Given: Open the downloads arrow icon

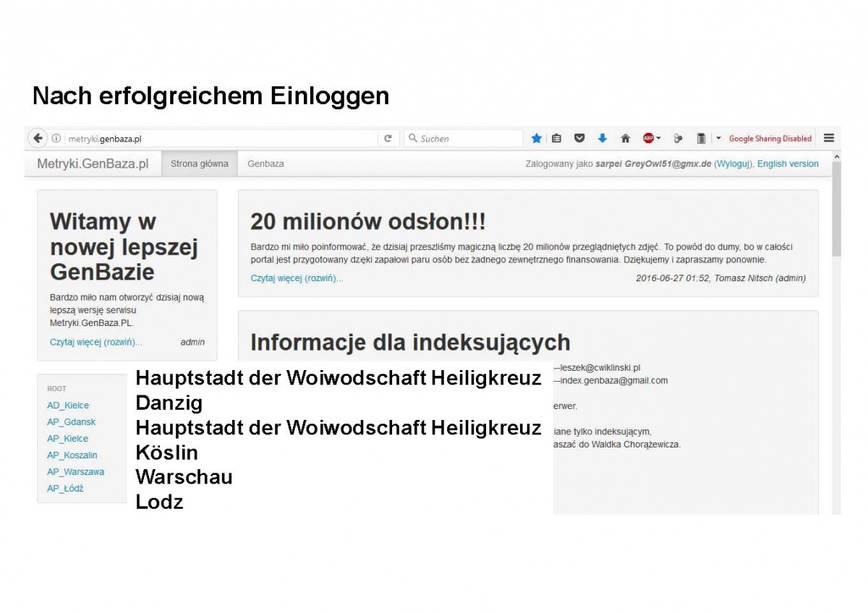Looking at the screenshot, I should click(x=603, y=139).
